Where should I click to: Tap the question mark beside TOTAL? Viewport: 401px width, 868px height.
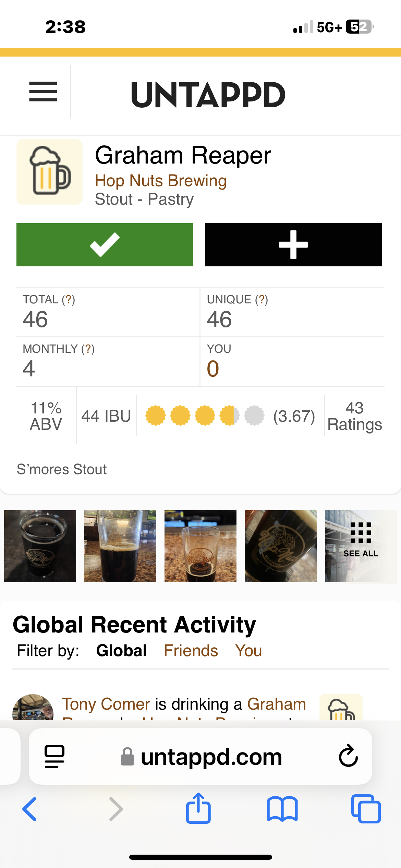point(68,300)
